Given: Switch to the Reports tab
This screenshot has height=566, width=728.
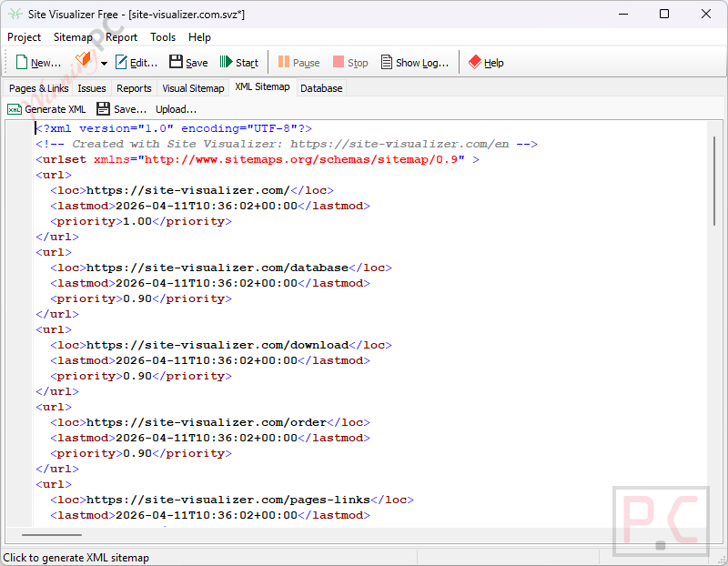Looking at the screenshot, I should 134,88.
